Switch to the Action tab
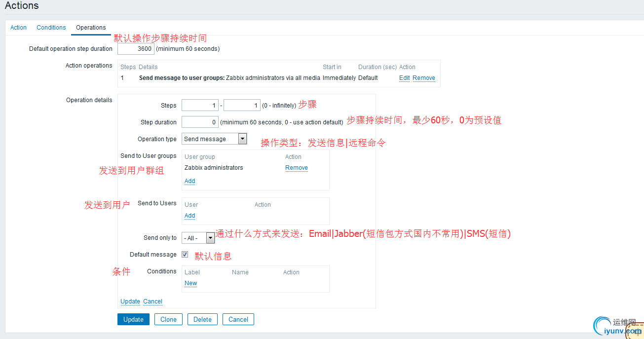The width and height of the screenshot is (644, 339). tap(18, 28)
